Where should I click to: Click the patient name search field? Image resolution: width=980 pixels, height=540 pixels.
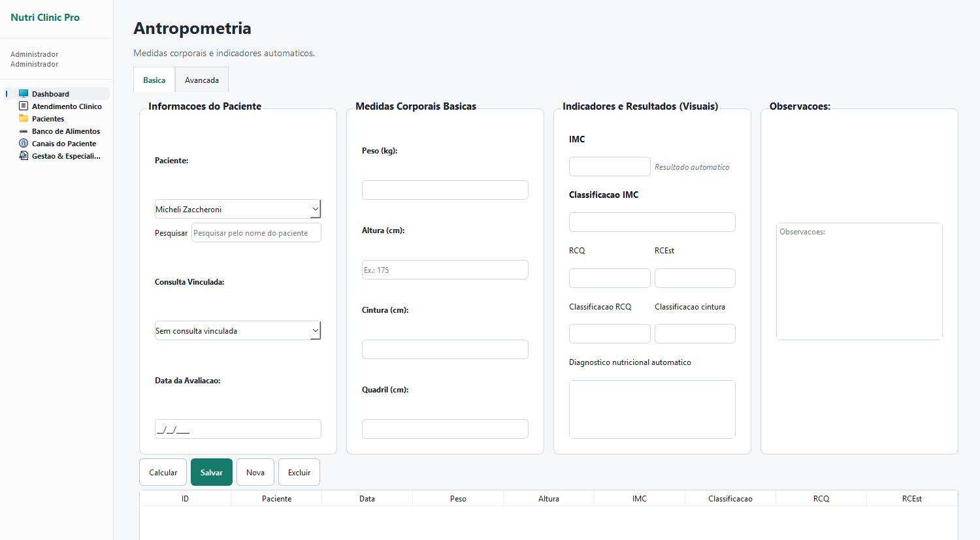256,232
